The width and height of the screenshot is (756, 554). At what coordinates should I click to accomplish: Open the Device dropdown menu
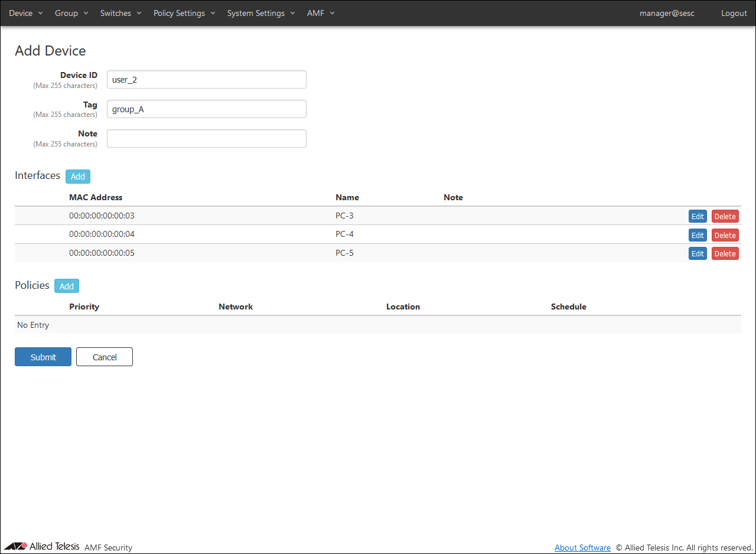coord(25,13)
